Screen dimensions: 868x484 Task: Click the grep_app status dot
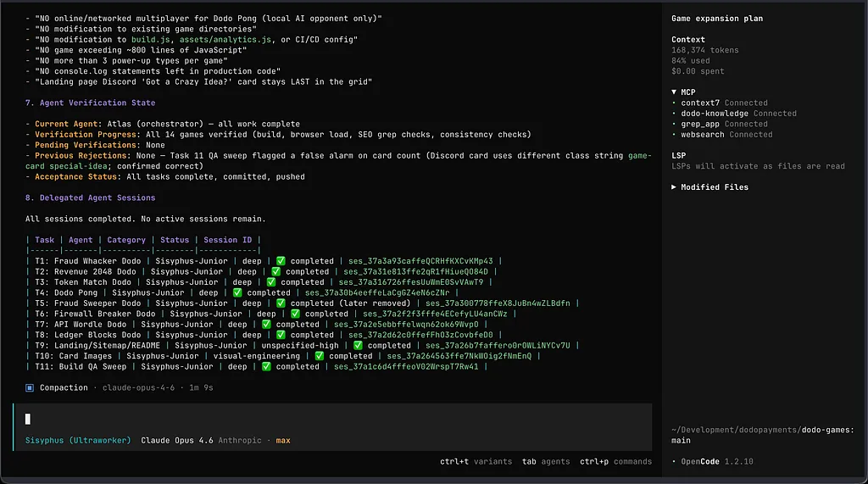coord(674,124)
